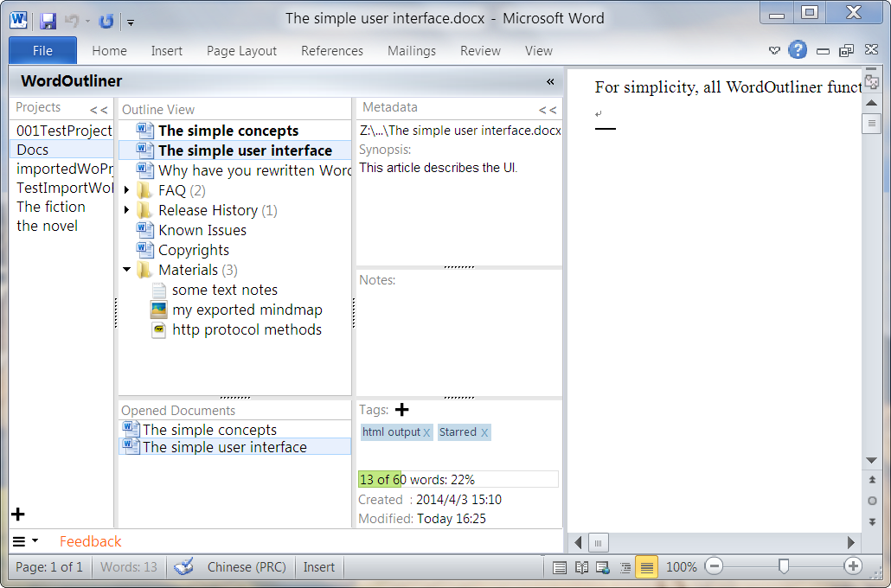This screenshot has height=588, width=891.
Task: Switch to Print Layout view
Action: 559,567
